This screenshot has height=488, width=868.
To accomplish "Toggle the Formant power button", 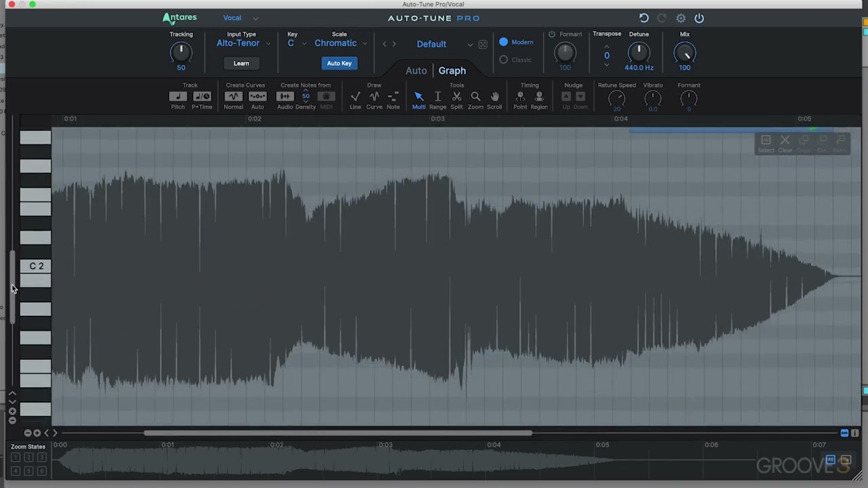I will click(x=551, y=34).
